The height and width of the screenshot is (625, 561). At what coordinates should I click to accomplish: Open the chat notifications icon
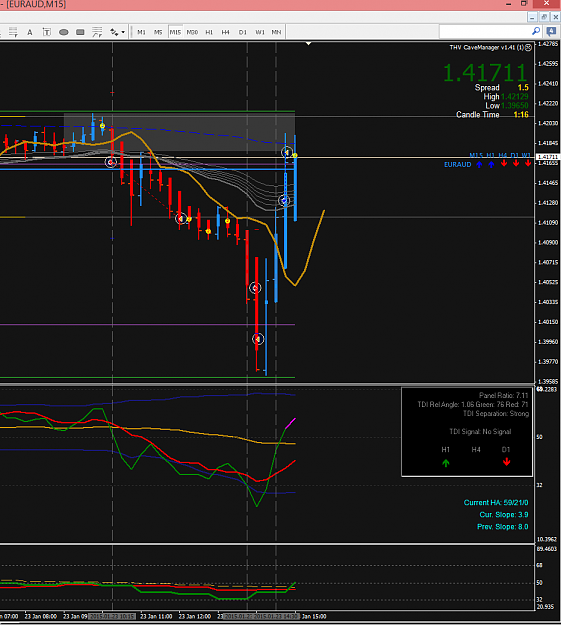coord(551,31)
